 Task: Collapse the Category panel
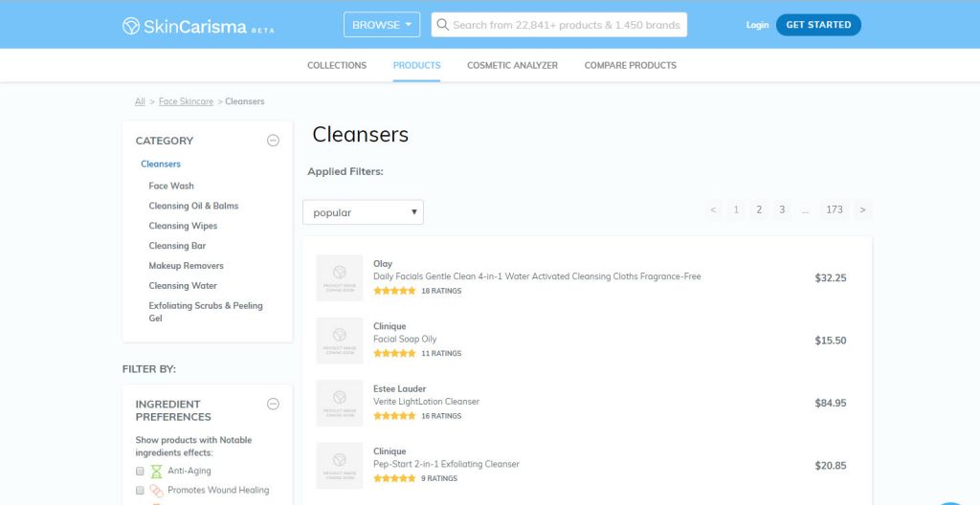(x=273, y=141)
